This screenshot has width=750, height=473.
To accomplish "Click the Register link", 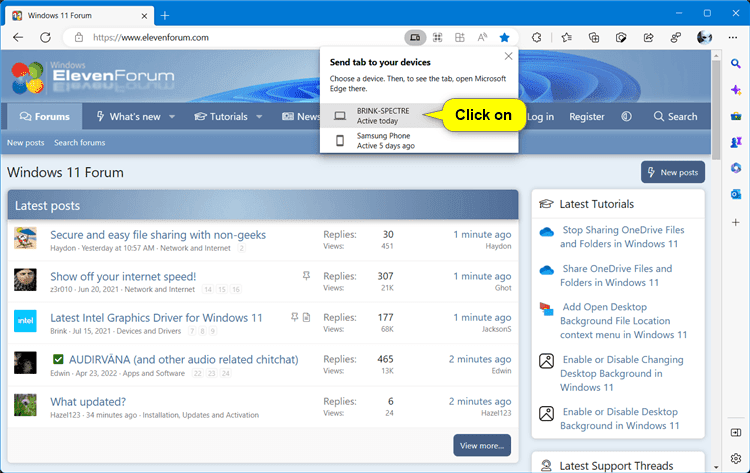I will [586, 117].
